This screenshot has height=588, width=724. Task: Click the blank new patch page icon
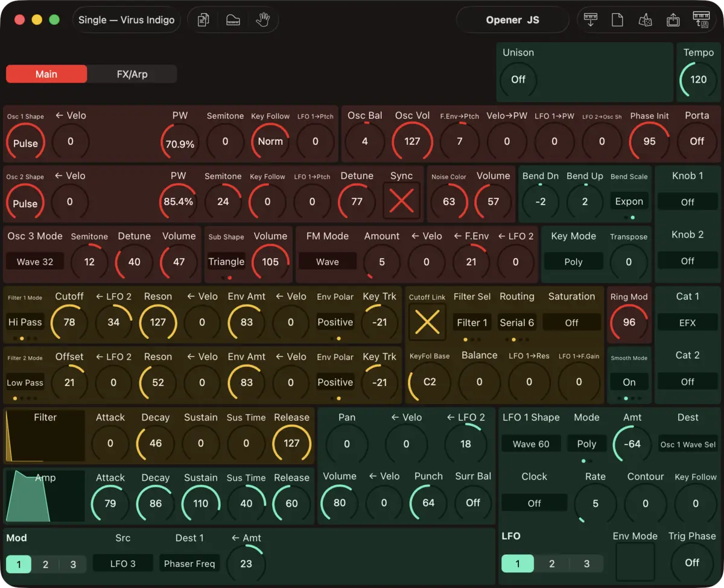(x=617, y=20)
